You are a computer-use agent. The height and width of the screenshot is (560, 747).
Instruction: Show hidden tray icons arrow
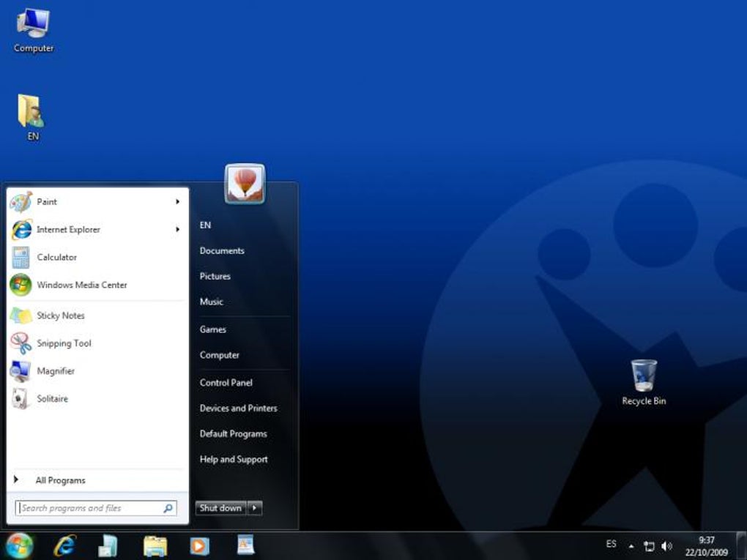click(x=631, y=546)
